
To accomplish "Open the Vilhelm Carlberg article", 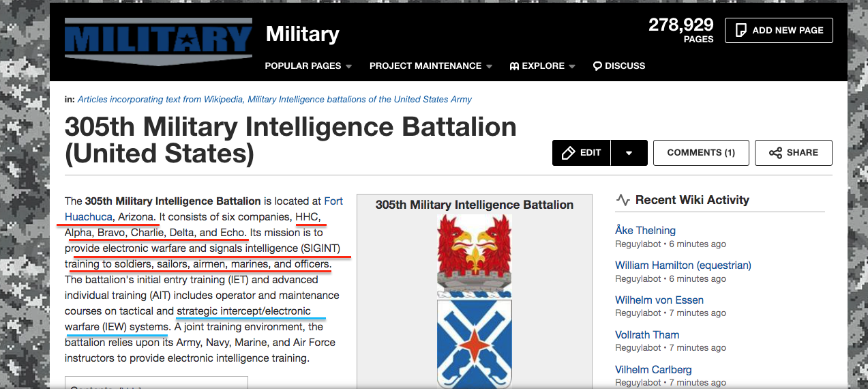I will click(x=653, y=370).
